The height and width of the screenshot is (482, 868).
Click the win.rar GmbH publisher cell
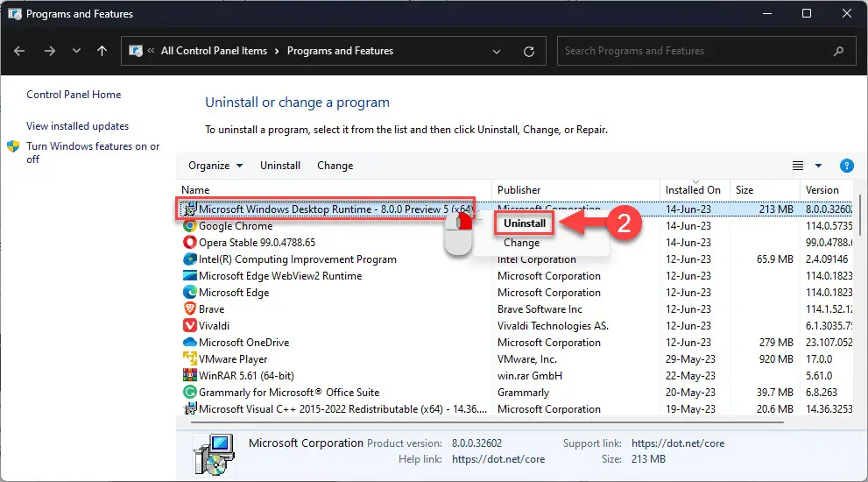(x=530, y=376)
